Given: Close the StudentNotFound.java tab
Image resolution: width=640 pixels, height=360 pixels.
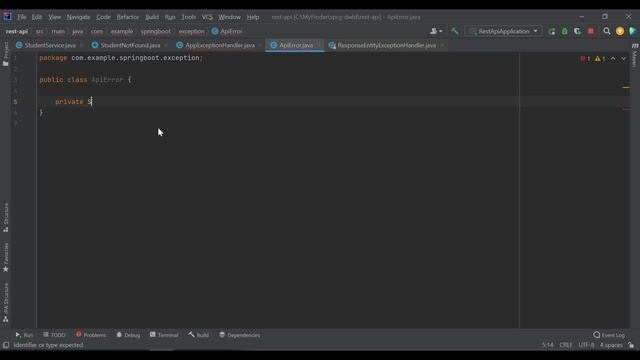Looking at the screenshot, I should pyautogui.click(x=166, y=45).
